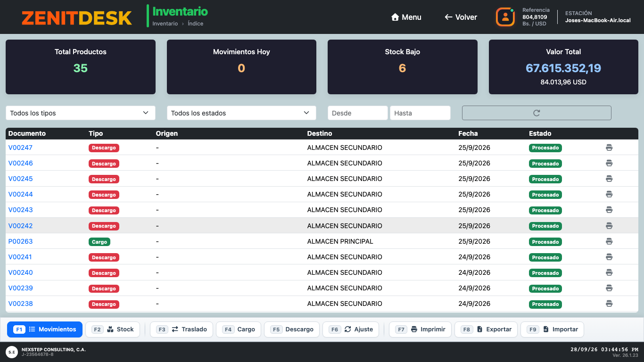Click the F9 Importar button

click(x=552, y=329)
